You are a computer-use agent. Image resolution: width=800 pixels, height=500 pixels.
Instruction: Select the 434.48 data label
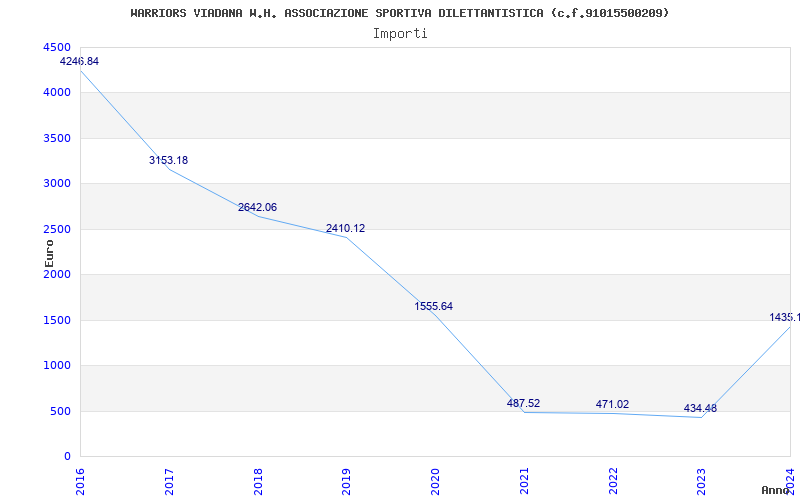point(701,408)
